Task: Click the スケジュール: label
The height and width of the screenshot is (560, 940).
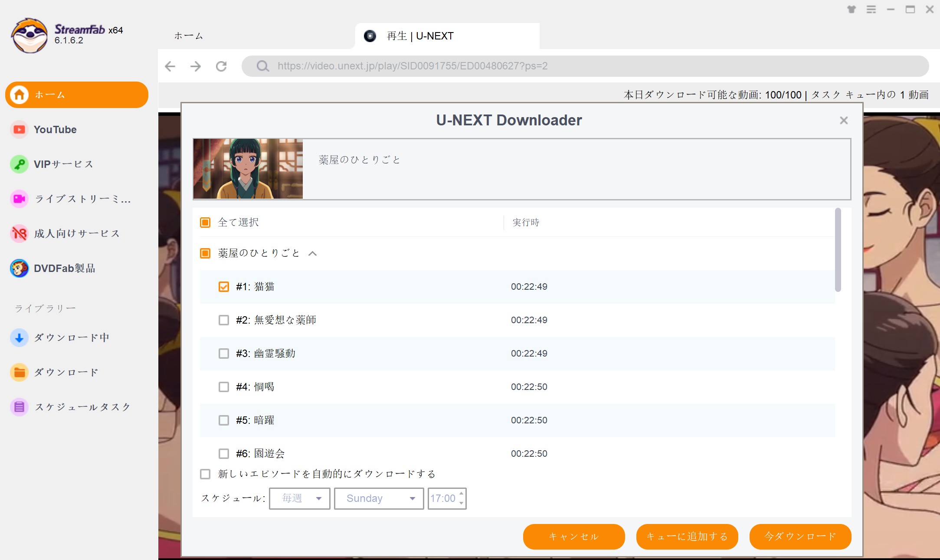Action: point(233,498)
